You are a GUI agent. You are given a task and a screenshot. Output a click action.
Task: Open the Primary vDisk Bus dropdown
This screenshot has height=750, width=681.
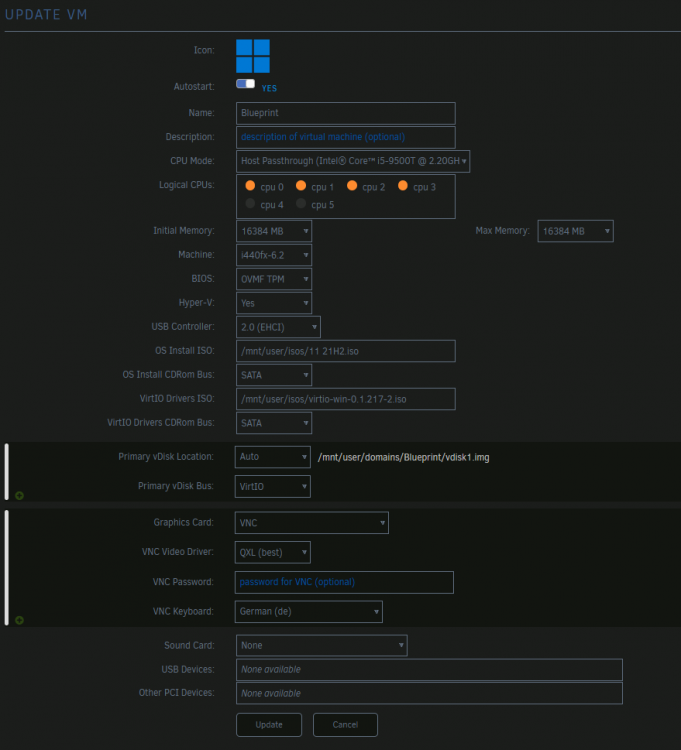[273, 486]
